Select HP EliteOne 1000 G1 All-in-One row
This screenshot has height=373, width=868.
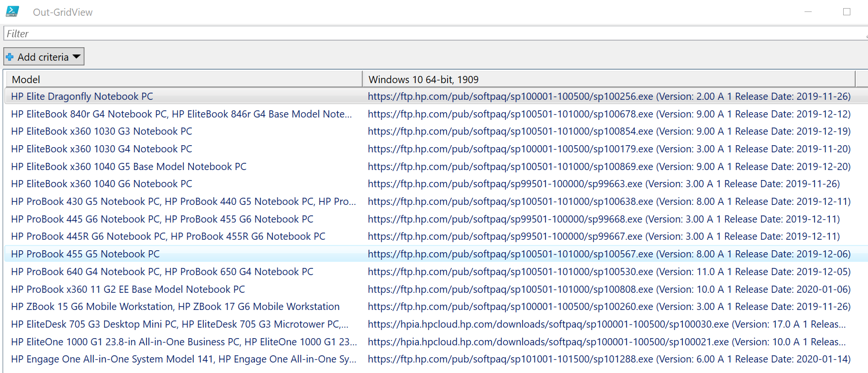(184, 342)
